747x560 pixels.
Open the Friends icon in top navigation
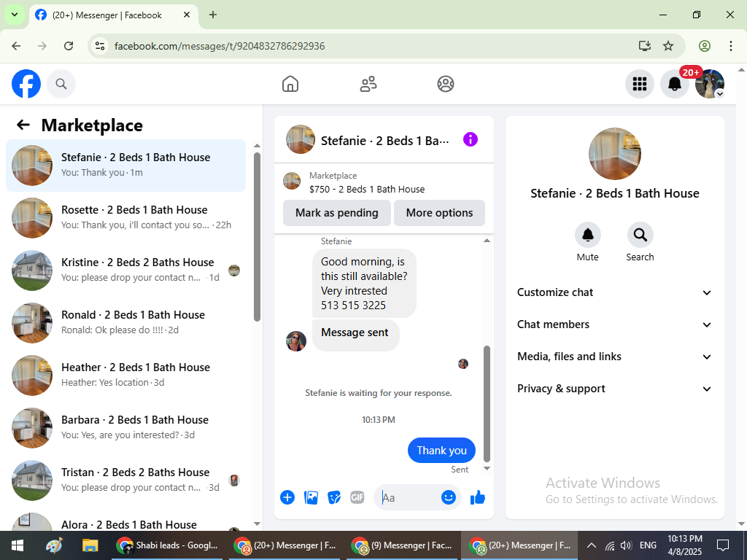(368, 84)
